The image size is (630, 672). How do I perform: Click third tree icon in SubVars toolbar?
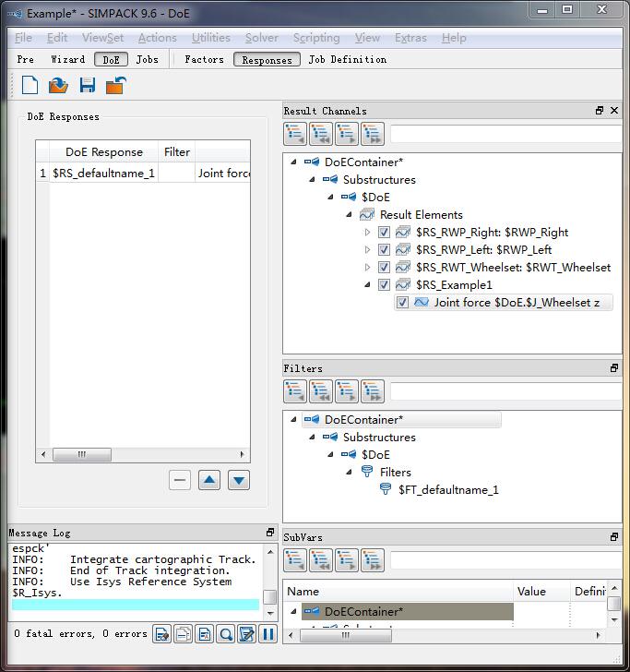point(347,560)
